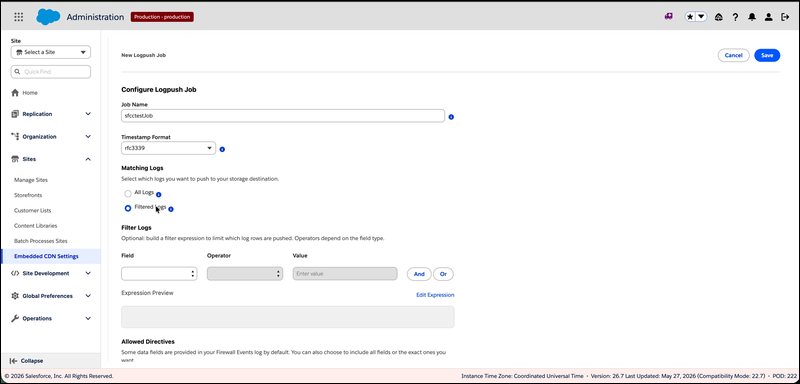Click the logout icon in header
The width and height of the screenshot is (800, 384).
785,17
